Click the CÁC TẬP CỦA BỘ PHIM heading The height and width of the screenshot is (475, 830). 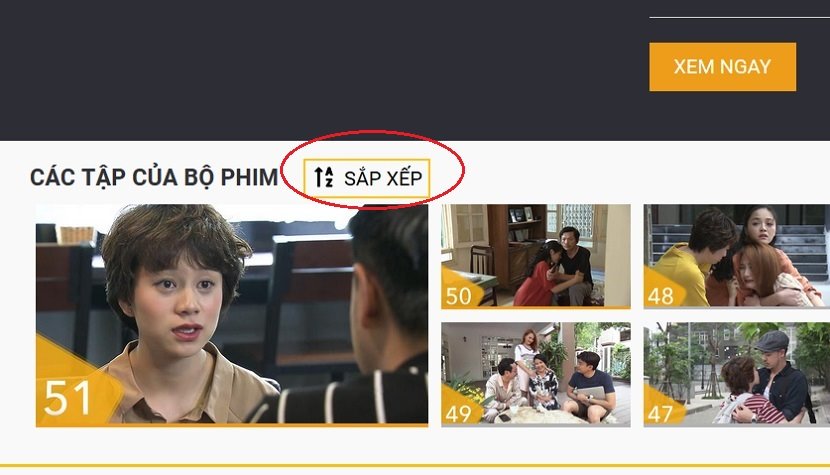pos(154,177)
